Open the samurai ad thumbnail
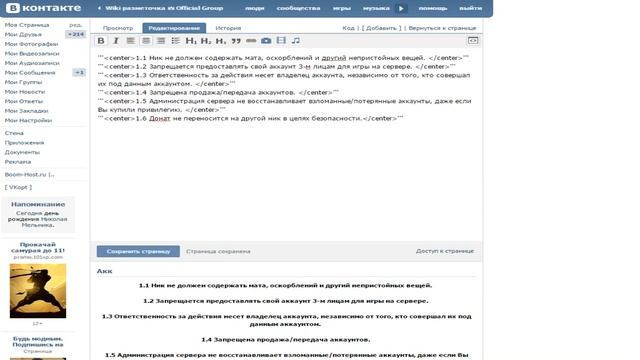This screenshot has width=640, height=360. click(x=38, y=291)
